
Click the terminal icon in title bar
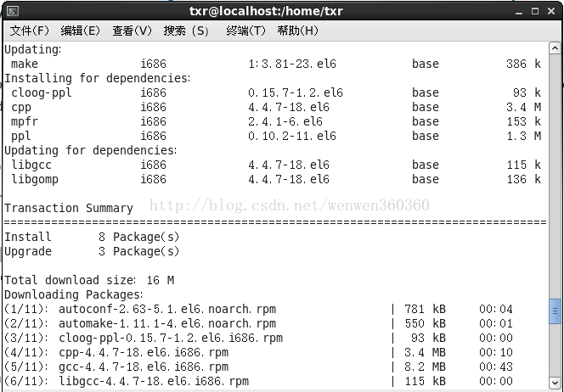[x=10, y=10]
